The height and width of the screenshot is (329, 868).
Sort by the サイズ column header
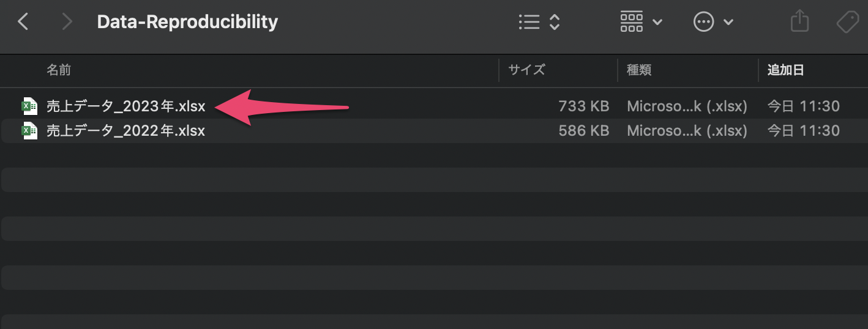pyautogui.click(x=526, y=70)
